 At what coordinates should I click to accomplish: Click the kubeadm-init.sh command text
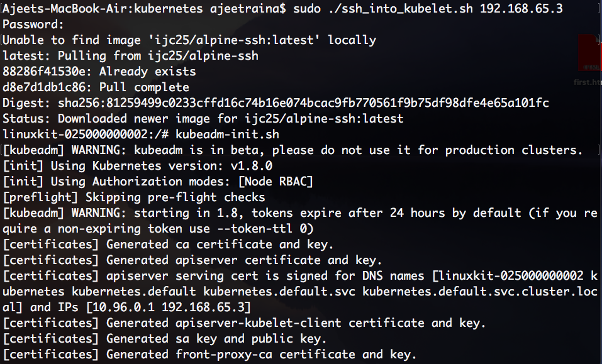pyautogui.click(x=227, y=135)
